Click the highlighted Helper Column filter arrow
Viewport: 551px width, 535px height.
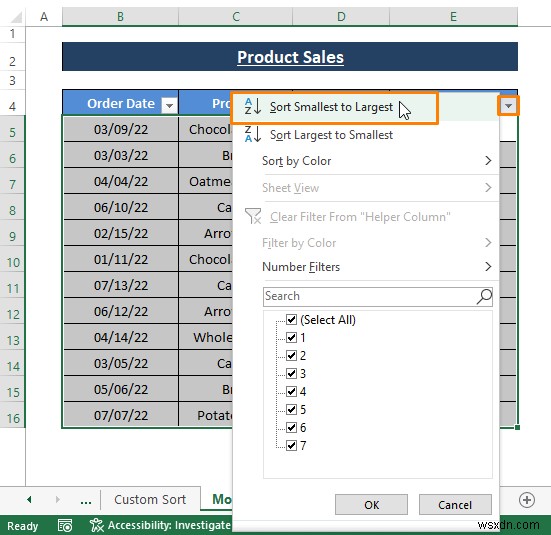click(508, 105)
